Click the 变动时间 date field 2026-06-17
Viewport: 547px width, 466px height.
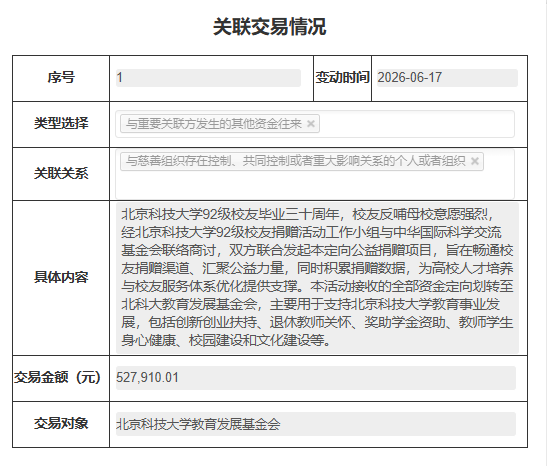pos(447,78)
